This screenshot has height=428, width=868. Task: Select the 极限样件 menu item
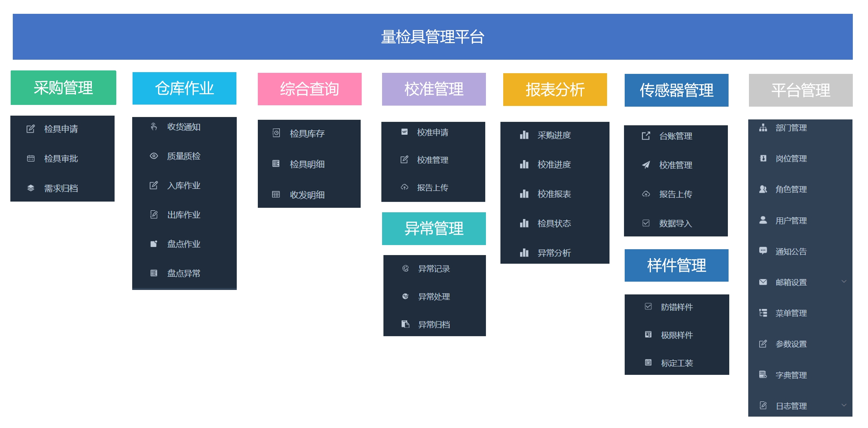pyautogui.click(x=677, y=335)
